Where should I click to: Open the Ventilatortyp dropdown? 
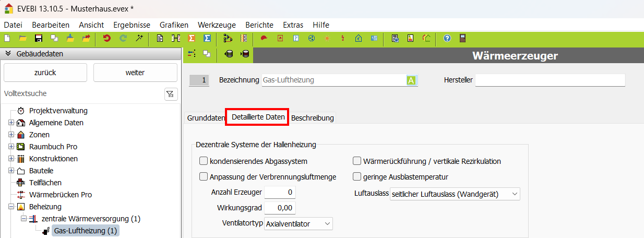click(x=299, y=224)
